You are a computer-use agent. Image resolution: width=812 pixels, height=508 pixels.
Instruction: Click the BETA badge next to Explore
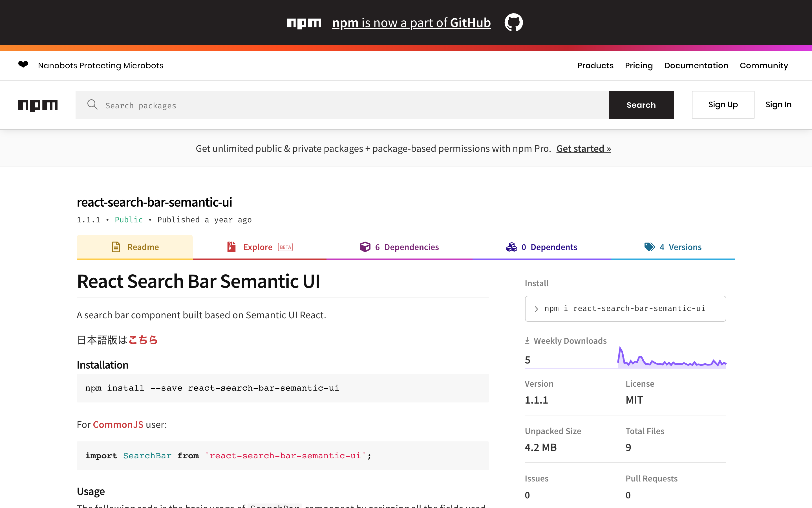(x=285, y=247)
